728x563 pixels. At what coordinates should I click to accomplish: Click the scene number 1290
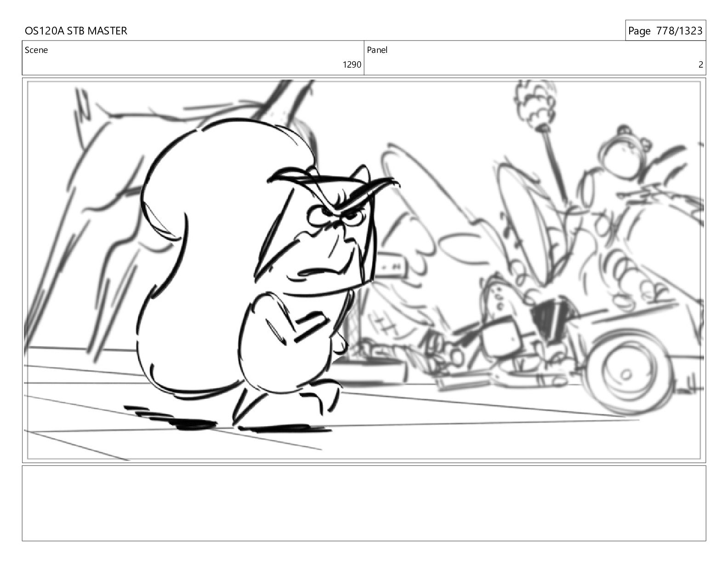pyautogui.click(x=352, y=65)
